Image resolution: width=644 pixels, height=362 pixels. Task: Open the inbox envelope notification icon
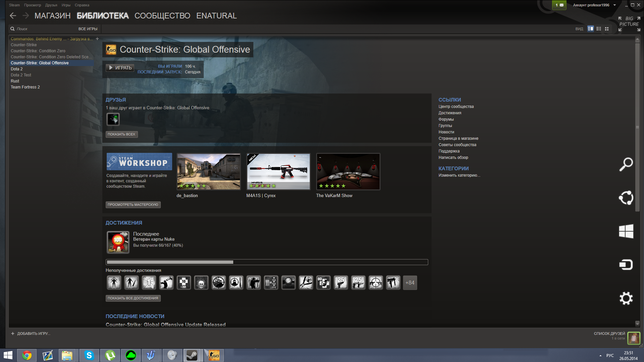click(x=559, y=5)
